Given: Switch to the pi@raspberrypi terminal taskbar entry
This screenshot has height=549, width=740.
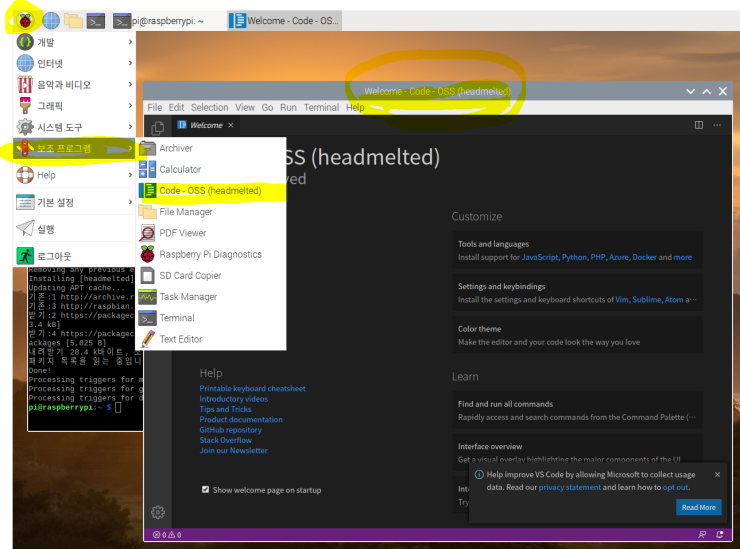Looking at the screenshot, I should (159, 21).
